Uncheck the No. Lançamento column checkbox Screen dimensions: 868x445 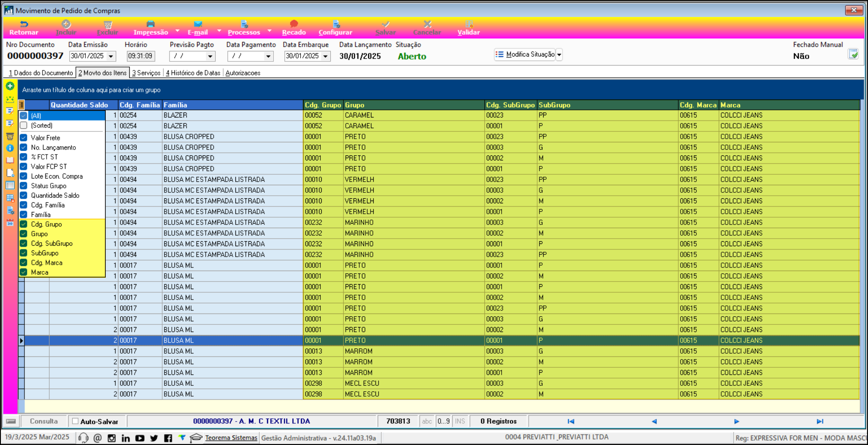point(23,147)
